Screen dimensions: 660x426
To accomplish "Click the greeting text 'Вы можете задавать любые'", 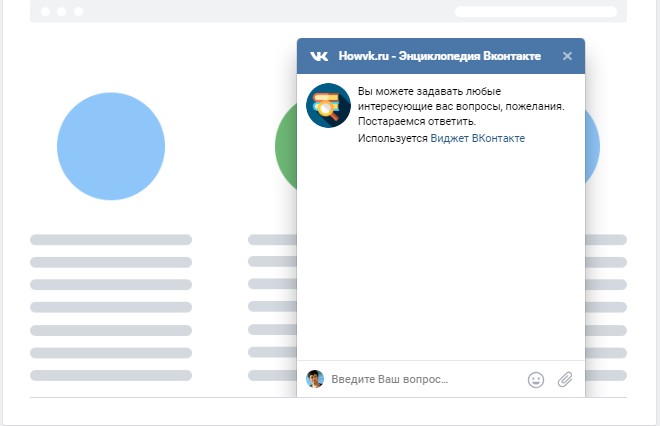I will click(x=429, y=91).
